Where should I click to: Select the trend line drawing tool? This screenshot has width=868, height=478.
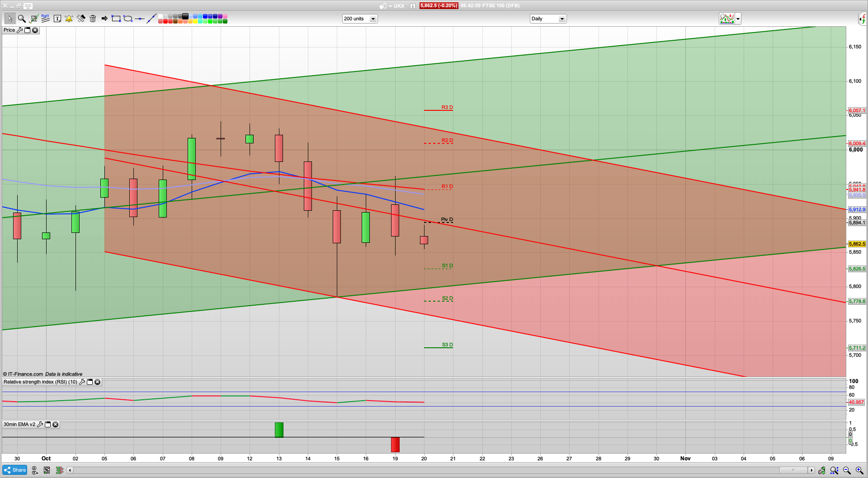151,19
